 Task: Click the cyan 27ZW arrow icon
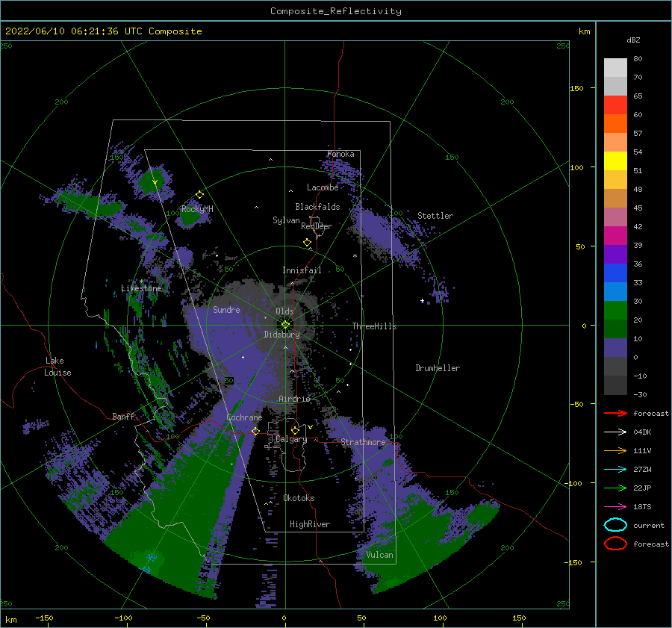pos(615,470)
